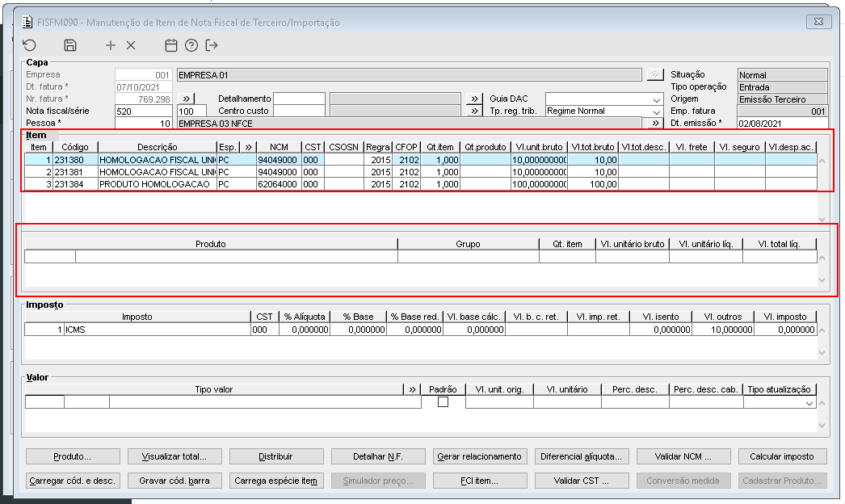This screenshot has width=845, height=504.
Task: Click the Nota fiscal/série input field
Action: point(143,111)
